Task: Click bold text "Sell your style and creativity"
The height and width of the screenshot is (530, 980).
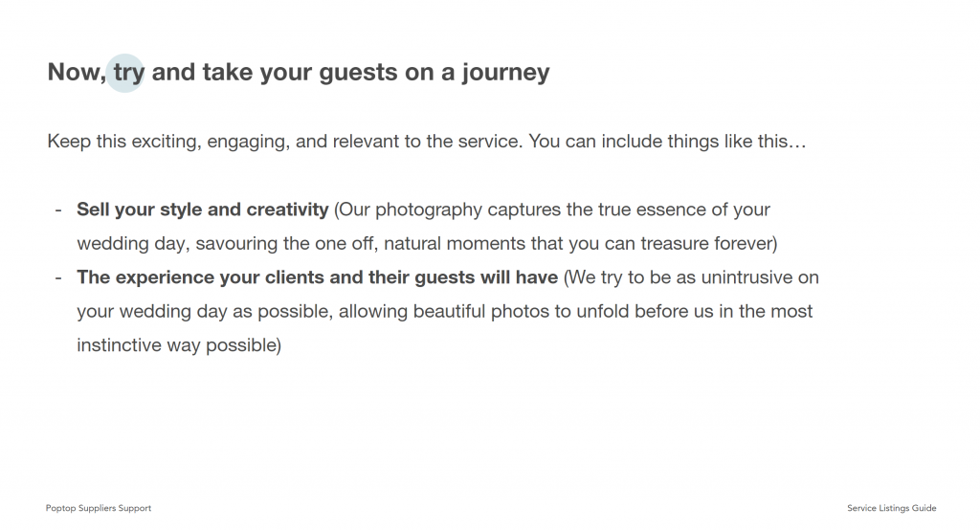Action: click(203, 210)
